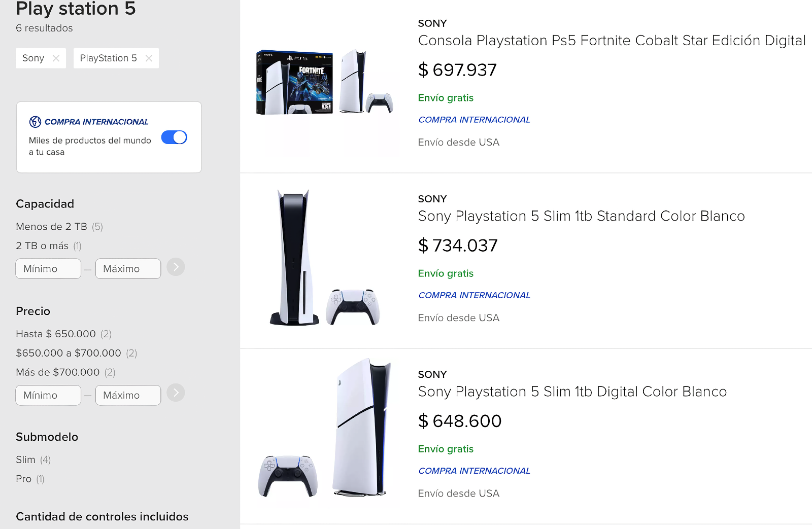Viewport: 812px width, 529px height.
Task: Click the Capacidad Mínimo input field
Action: [48, 269]
